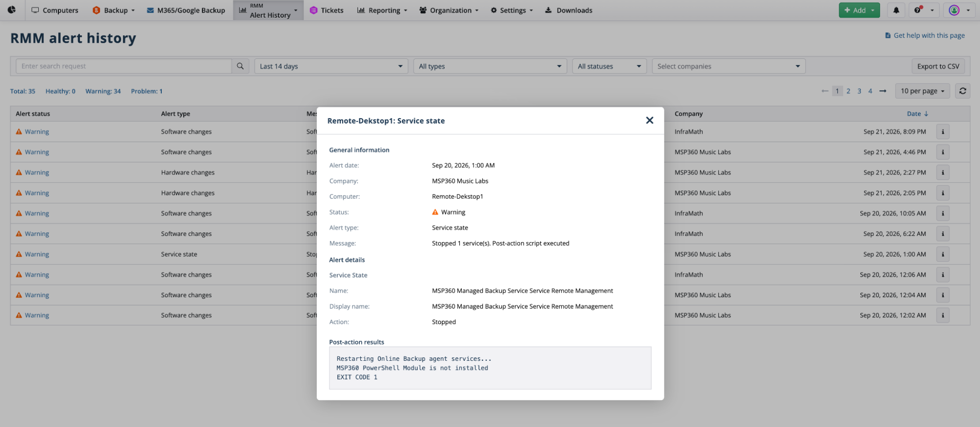The height and width of the screenshot is (427, 980).
Task: Click the Display name value in dialog
Action: click(522, 306)
